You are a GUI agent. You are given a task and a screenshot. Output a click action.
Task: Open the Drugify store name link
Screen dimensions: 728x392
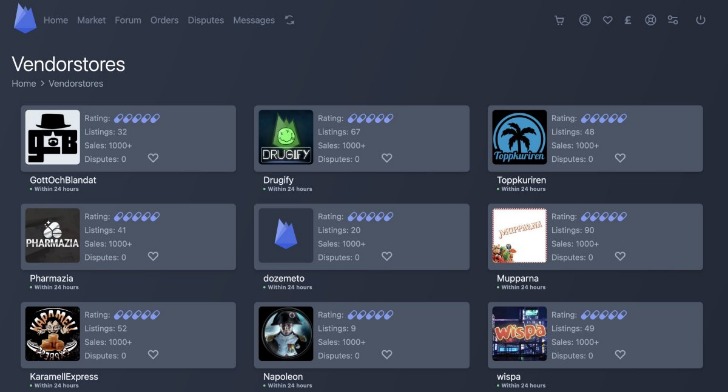279,180
